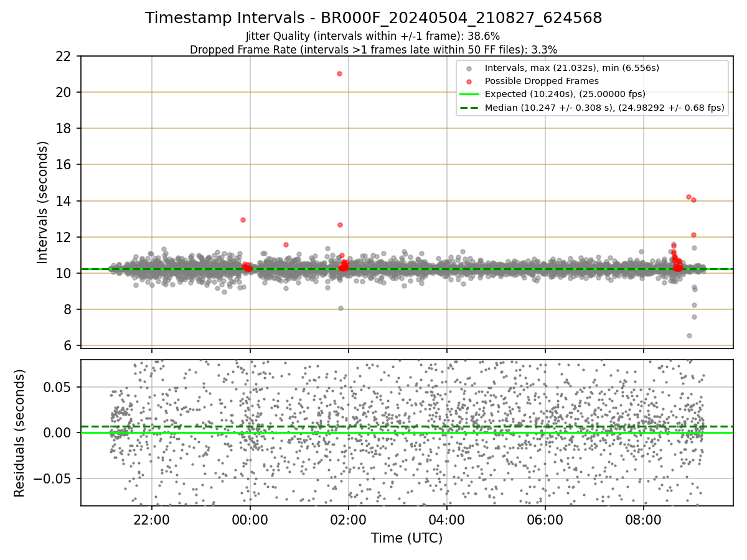Click the plot title 'Timestamp Intervals - BR000F_20240504_210827_624568'

[x=374, y=18]
